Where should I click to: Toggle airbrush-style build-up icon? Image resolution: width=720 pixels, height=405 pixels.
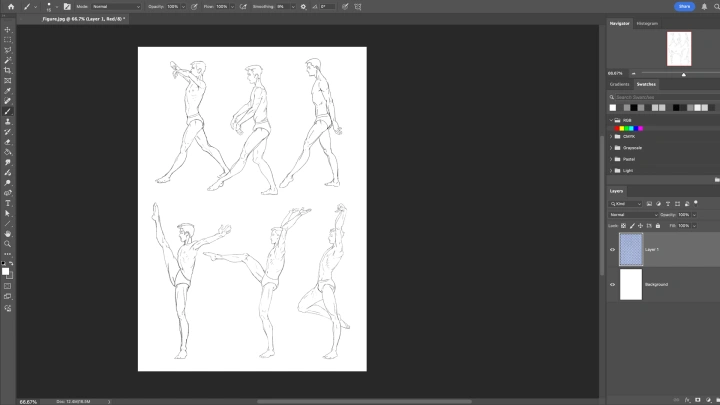click(243, 6)
